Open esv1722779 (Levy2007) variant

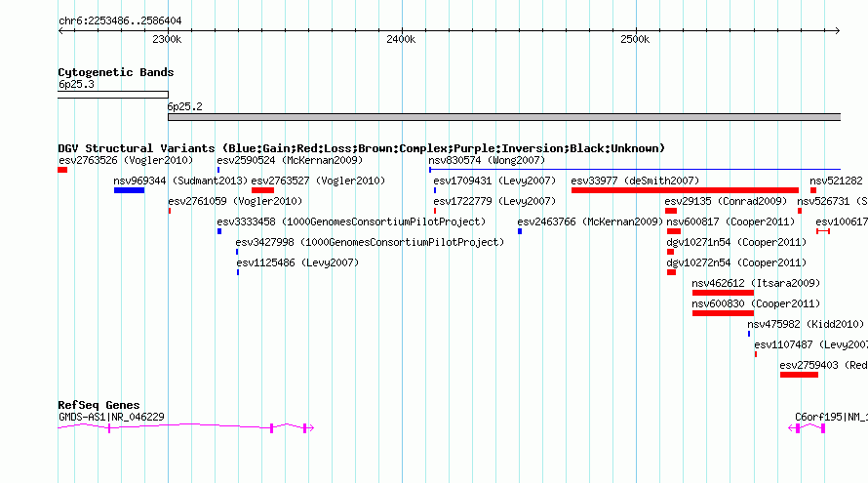[494, 202]
